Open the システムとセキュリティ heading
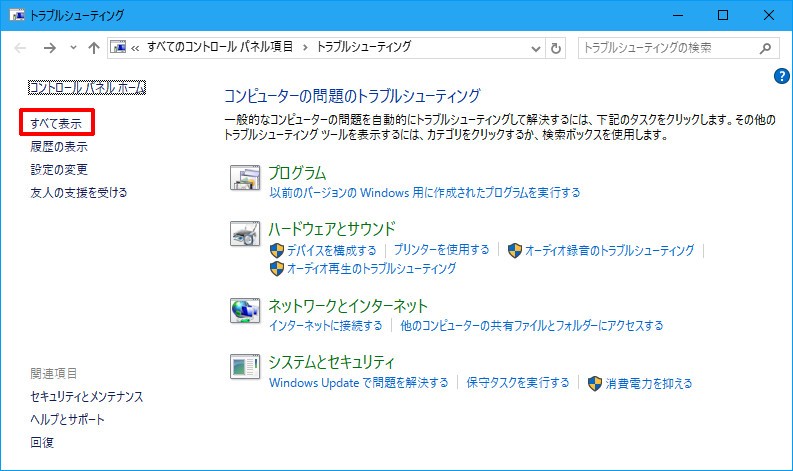793x471 pixels. pos(331,362)
